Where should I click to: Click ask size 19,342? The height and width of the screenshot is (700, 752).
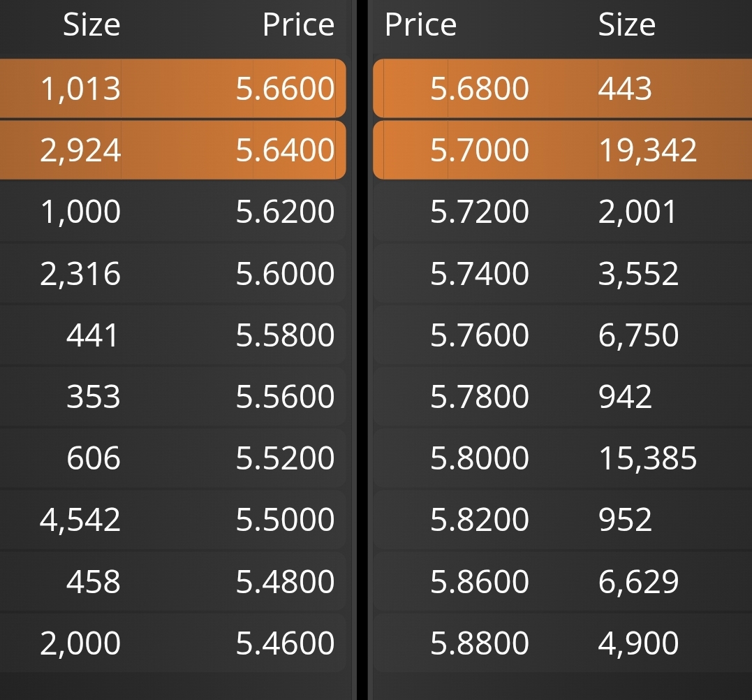[x=647, y=150]
